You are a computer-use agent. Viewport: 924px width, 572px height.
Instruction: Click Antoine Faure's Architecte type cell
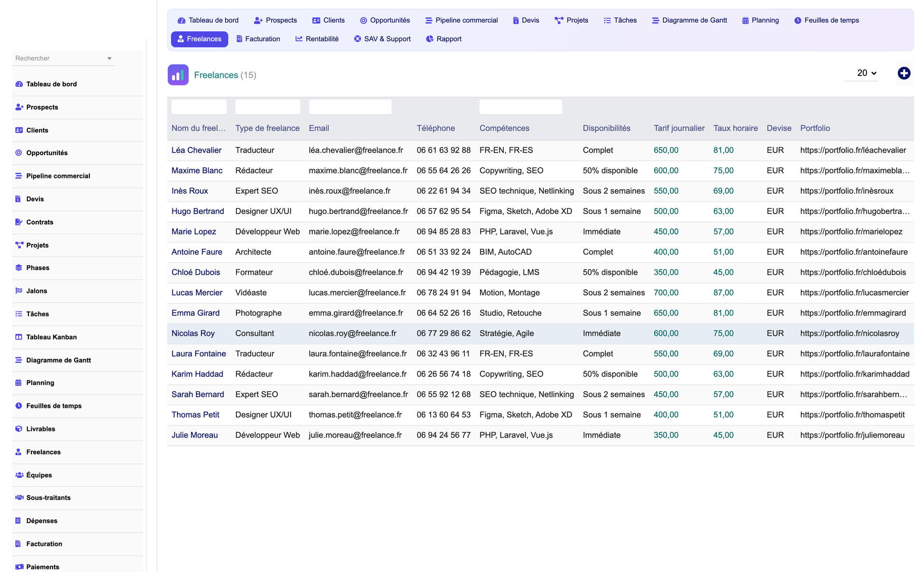coord(254,252)
